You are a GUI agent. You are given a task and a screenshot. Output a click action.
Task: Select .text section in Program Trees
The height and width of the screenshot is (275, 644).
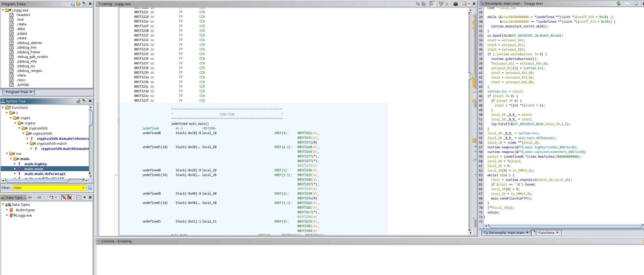pyautogui.click(x=20, y=19)
